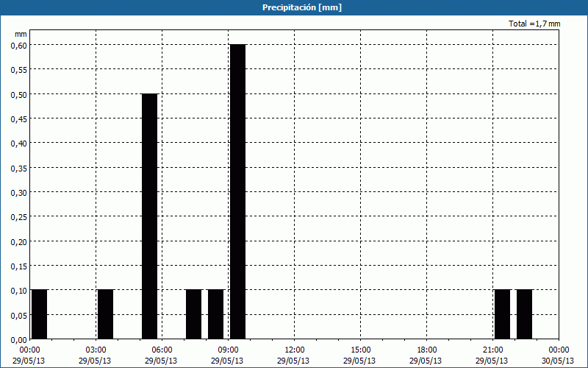This screenshot has width=588, height=368.
Task: Click the 0,10 y-axis label
Action: pos(19,290)
